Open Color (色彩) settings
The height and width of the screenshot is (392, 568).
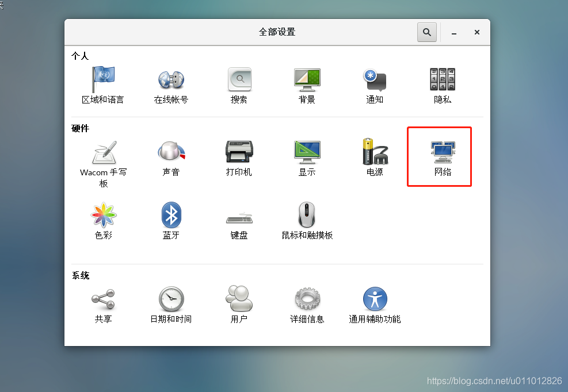103,221
